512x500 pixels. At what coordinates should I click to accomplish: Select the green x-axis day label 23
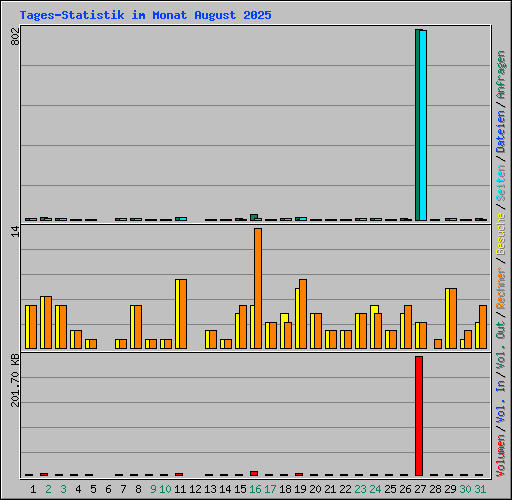pyautogui.click(x=360, y=489)
